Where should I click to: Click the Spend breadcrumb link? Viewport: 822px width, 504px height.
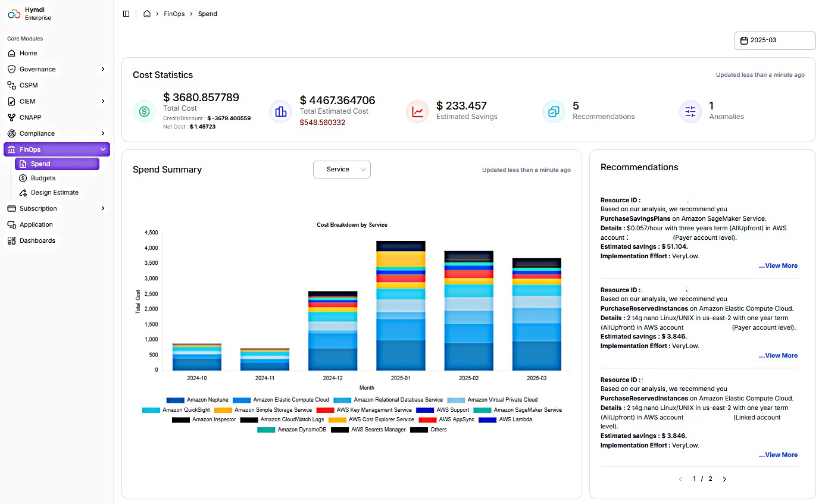coord(208,14)
